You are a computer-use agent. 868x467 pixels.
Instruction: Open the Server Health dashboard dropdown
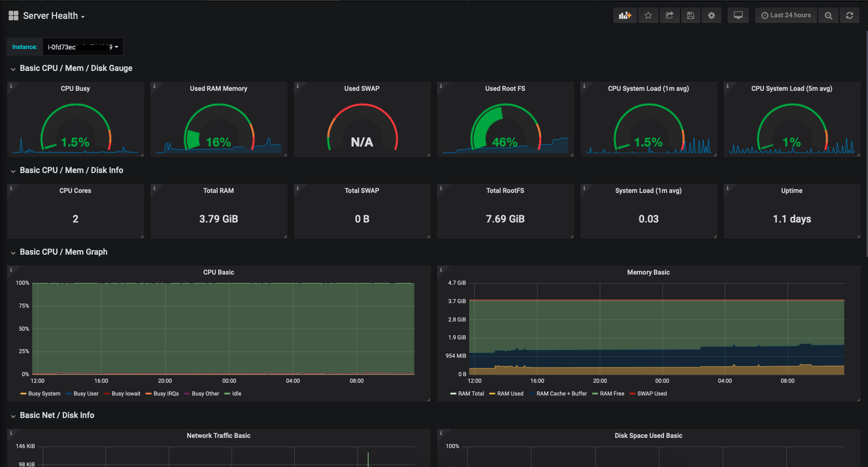coord(53,16)
